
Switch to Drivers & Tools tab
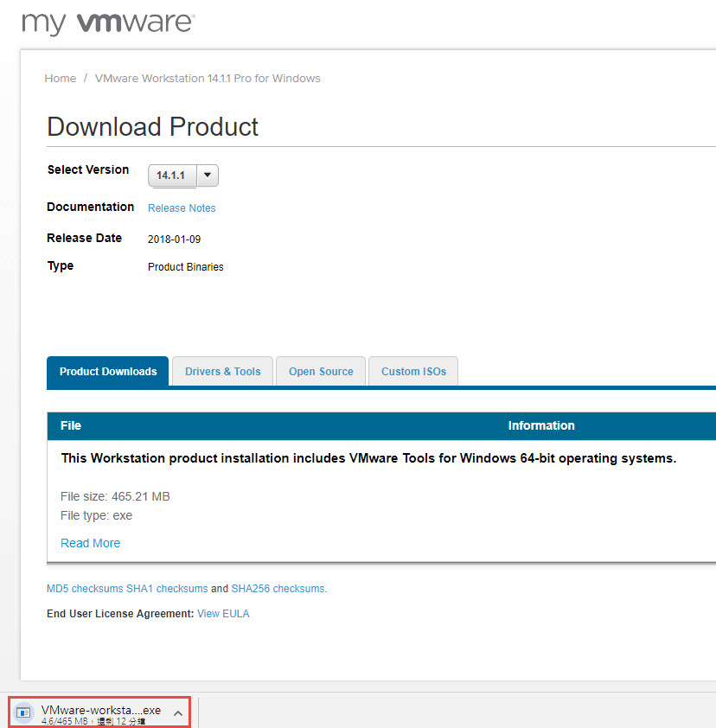(x=222, y=372)
